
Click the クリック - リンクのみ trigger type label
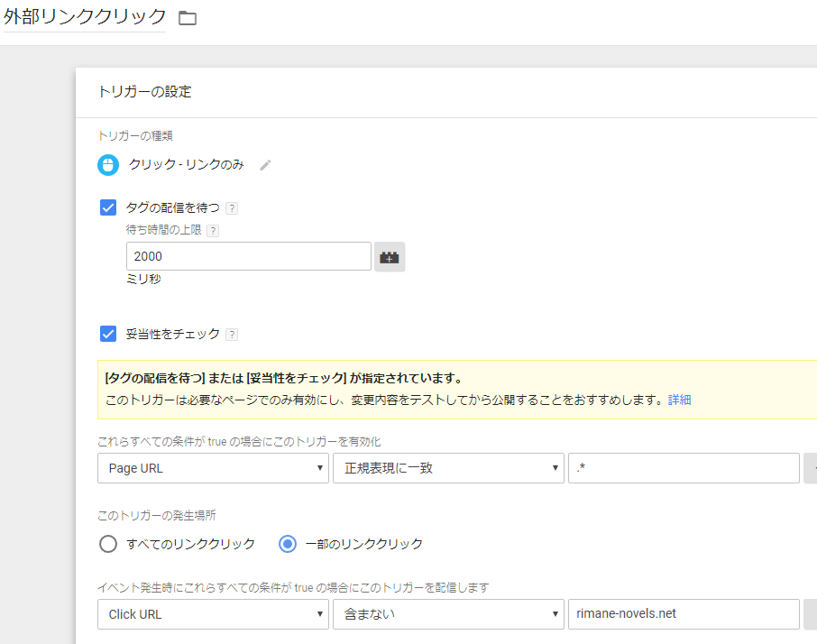(x=187, y=165)
